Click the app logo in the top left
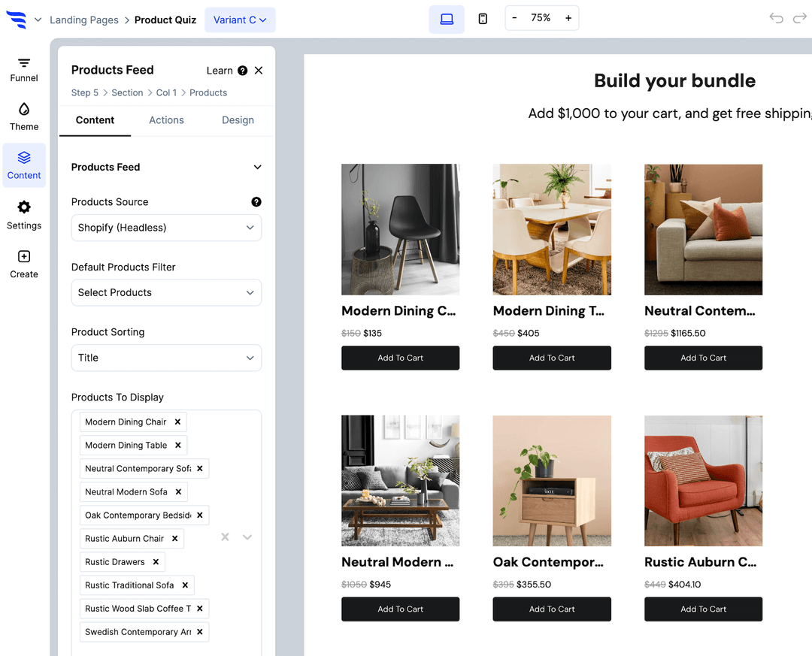The height and width of the screenshot is (656, 812). coord(17,20)
